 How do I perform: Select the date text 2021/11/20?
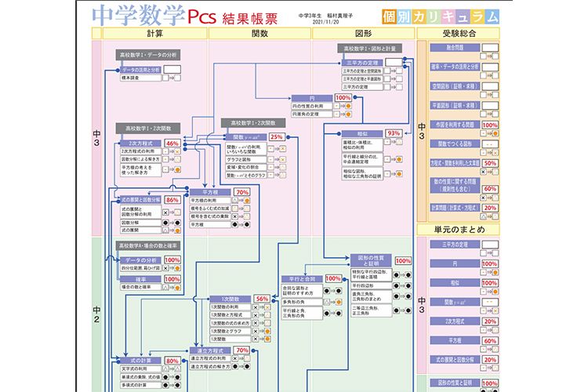(325, 22)
